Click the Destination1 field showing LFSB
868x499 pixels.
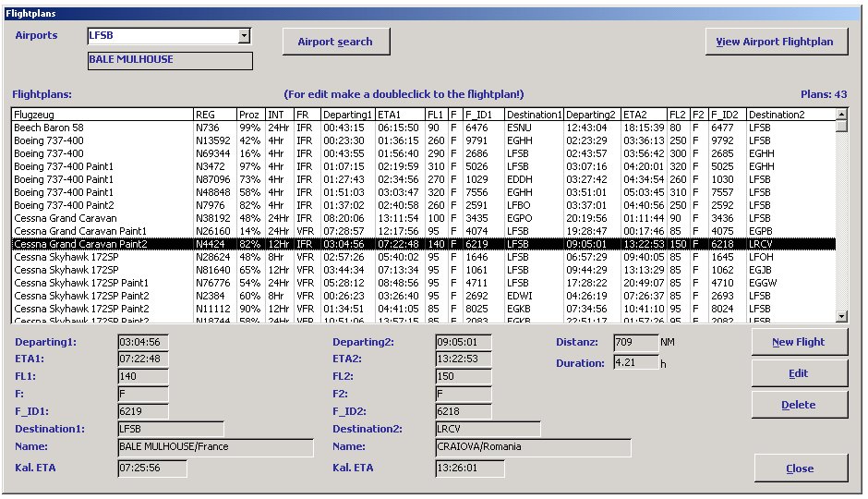pyautogui.click(x=171, y=429)
